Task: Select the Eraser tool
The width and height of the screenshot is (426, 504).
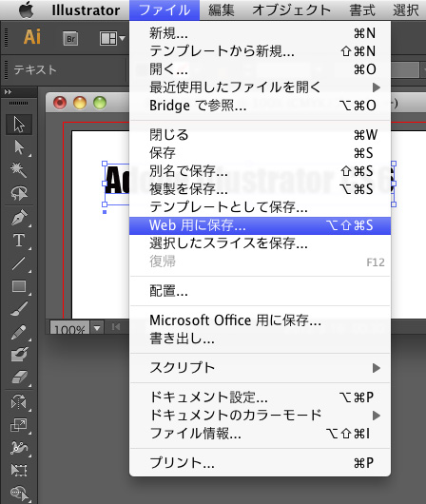Action: click(x=19, y=378)
